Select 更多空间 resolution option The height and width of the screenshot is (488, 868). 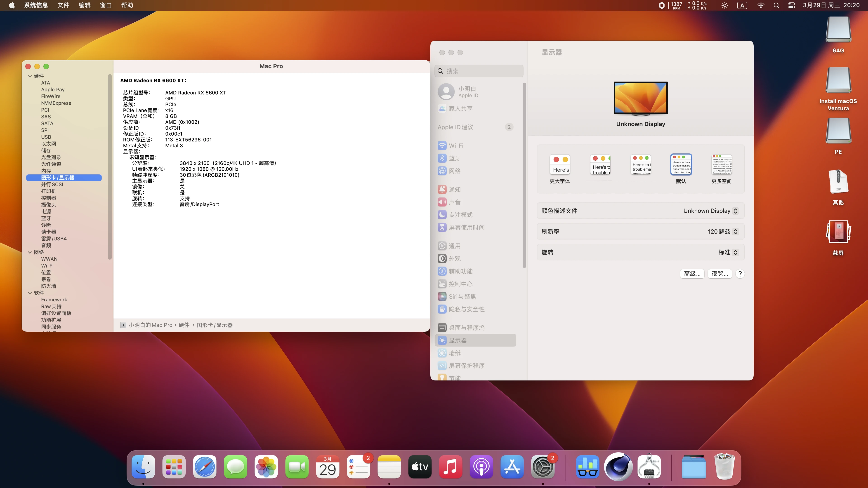pyautogui.click(x=722, y=169)
